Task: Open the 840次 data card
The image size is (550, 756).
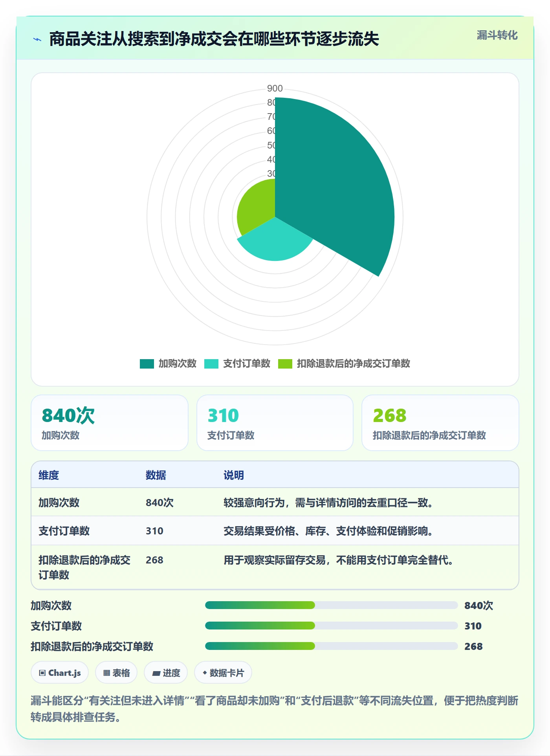Action: 110,423
